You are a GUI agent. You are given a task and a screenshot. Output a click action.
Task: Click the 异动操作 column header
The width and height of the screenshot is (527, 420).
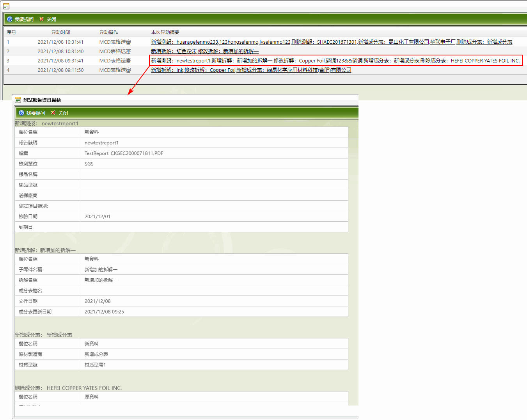pyautogui.click(x=108, y=32)
